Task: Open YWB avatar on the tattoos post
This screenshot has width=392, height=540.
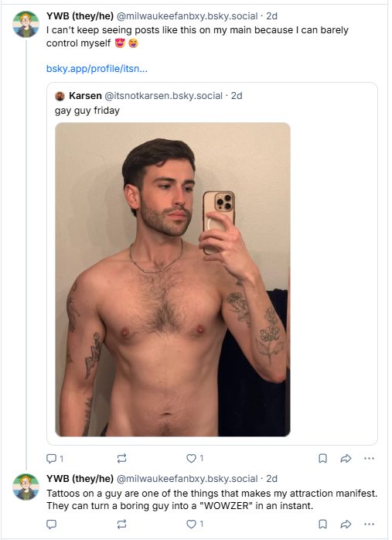Action: (26, 487)
